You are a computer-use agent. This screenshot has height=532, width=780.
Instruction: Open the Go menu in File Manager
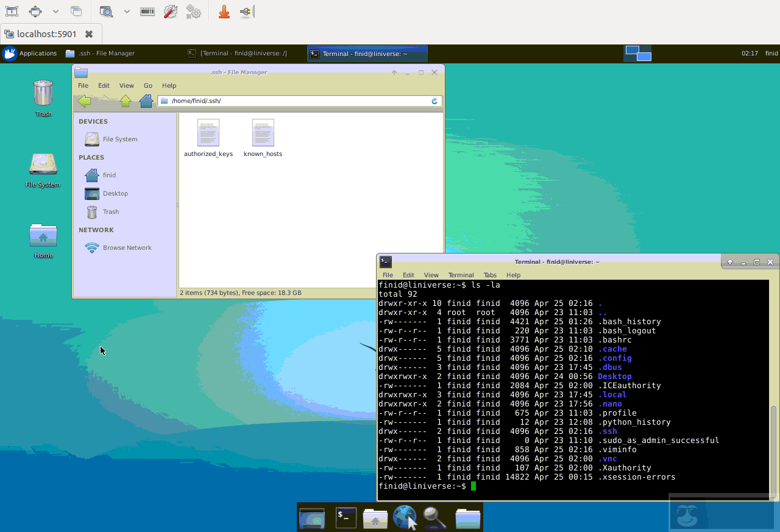pos(147,85)
